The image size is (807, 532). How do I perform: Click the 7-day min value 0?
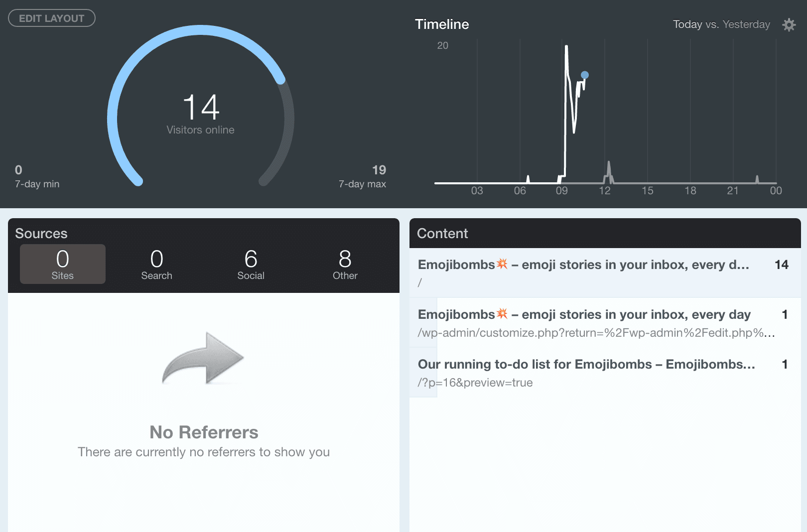pyautogui.click(x=18, y=170)
